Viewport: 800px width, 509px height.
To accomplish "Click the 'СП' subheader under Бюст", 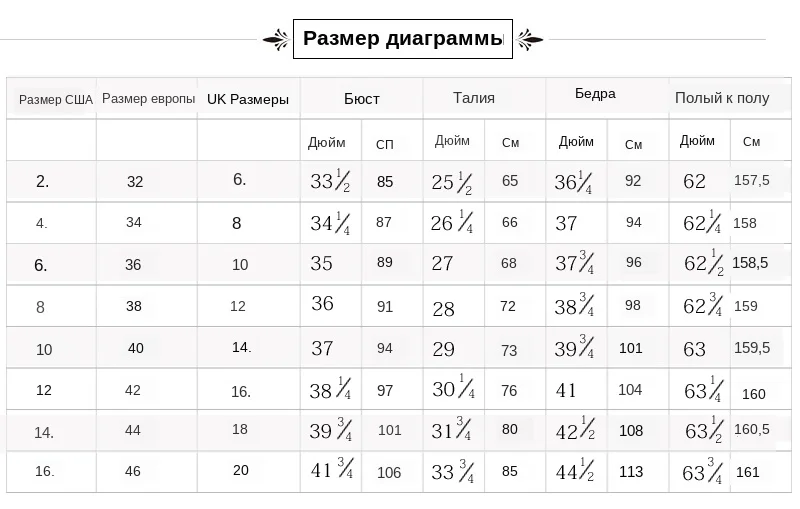I will coord(385,144).
